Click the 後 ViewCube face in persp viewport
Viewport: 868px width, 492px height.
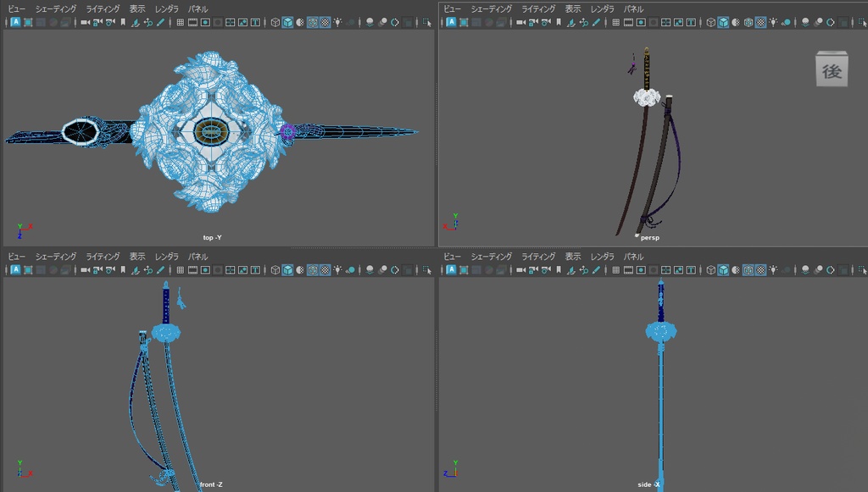[832, 69]
